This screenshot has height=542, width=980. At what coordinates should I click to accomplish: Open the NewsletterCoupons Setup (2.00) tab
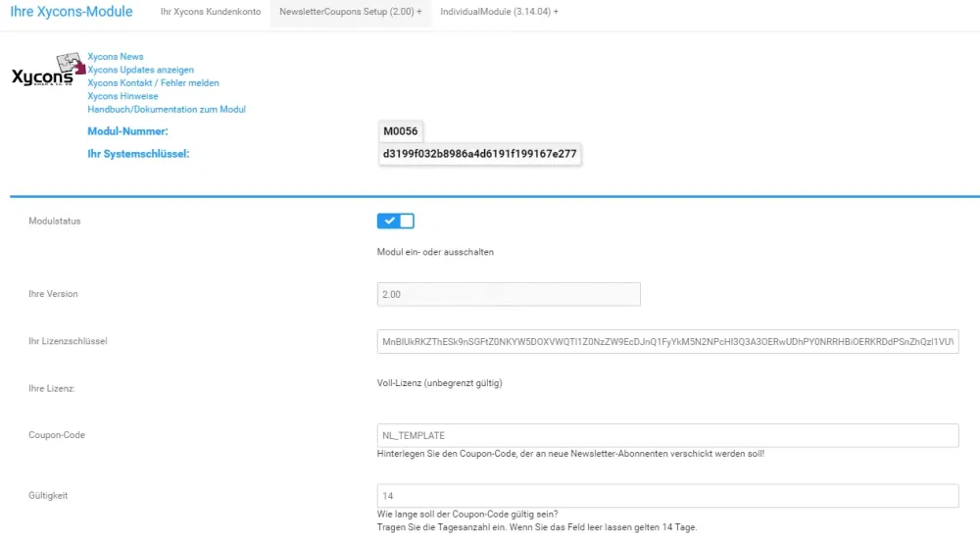click(x=350, y=12)
